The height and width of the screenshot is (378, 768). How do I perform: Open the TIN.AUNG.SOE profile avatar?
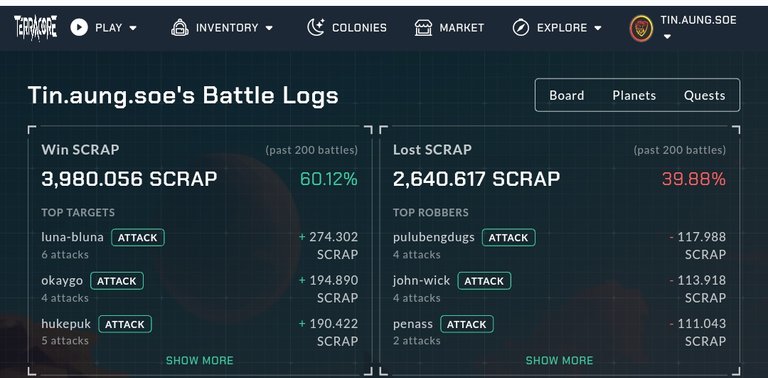pyautogui.click(x=641, y=28)
